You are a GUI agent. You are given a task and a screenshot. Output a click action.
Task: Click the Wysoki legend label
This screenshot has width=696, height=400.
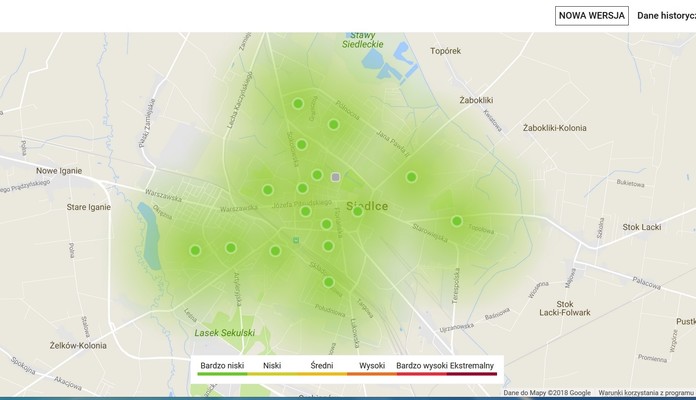(372, 366)
